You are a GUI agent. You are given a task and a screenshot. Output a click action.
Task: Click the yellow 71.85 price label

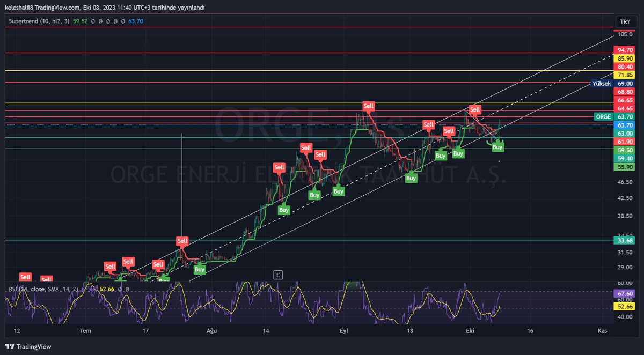[625, 75]
